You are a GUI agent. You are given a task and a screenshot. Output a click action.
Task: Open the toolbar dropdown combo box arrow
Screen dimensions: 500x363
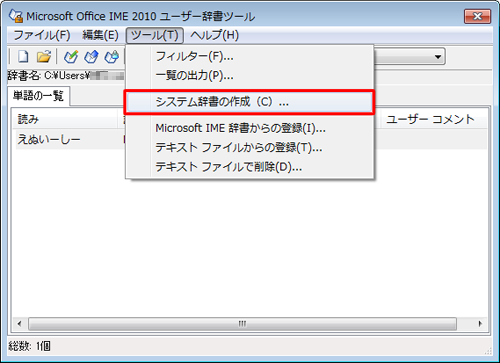pos(438,57)
